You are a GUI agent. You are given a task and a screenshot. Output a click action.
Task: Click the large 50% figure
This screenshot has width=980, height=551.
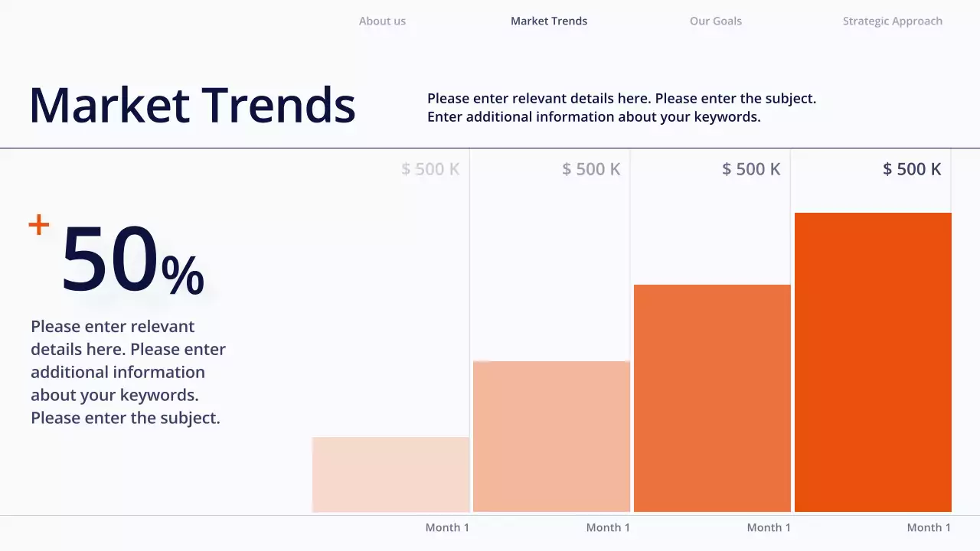click(132, 260)
